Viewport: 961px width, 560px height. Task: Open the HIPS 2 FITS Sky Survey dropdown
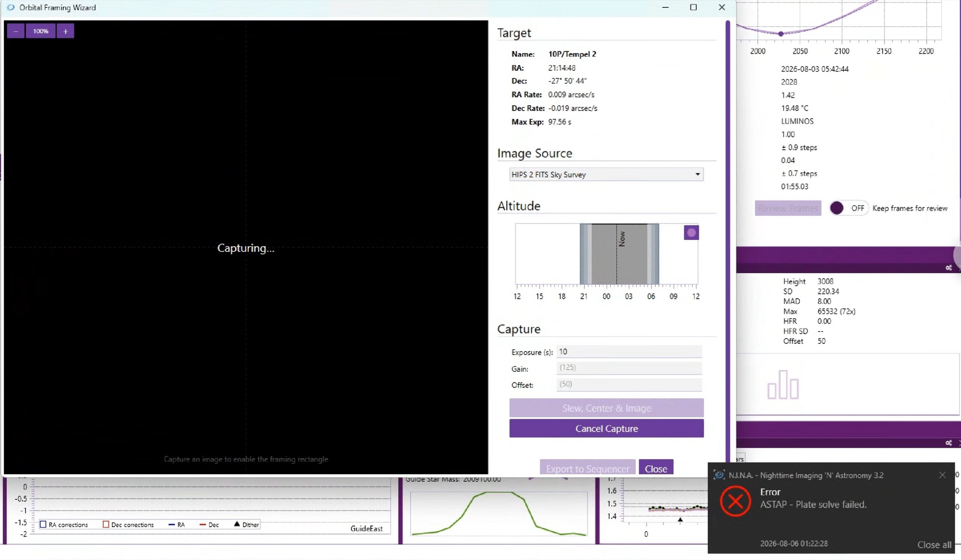[x=606, y=174]
